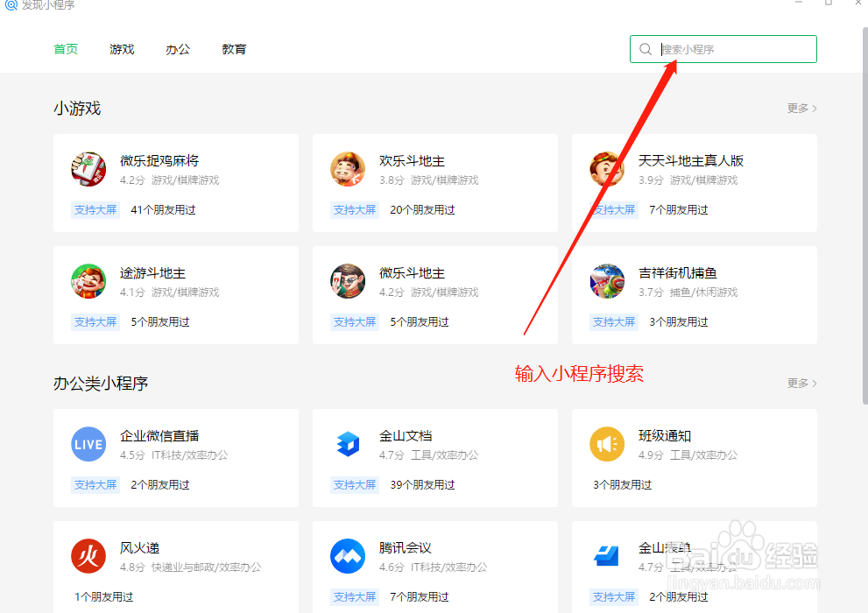Open the 途游斗地主 title

pos(152,273)
